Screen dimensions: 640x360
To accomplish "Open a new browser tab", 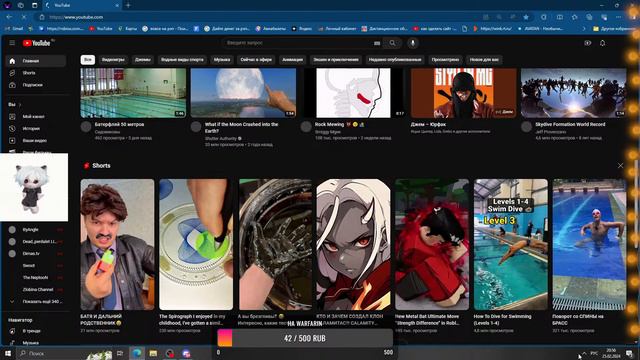I will [x=128, y=5].
